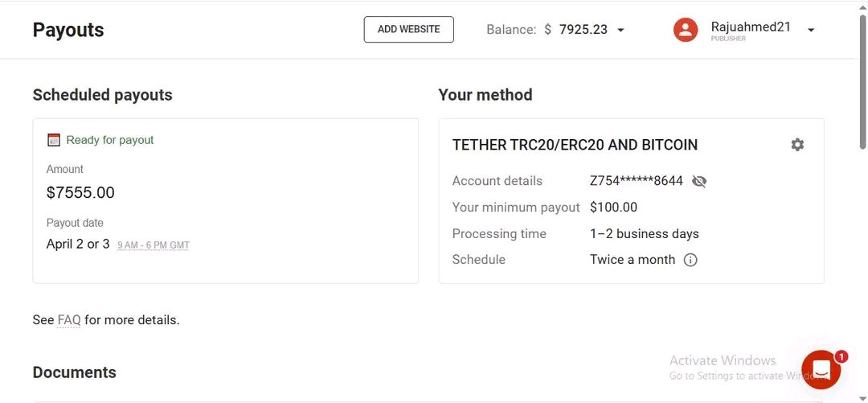This screenshot has width=868, height=403.
Task: Click the ADD WEBSITE button
Action: pyautogui.click(x=408, y=30)
